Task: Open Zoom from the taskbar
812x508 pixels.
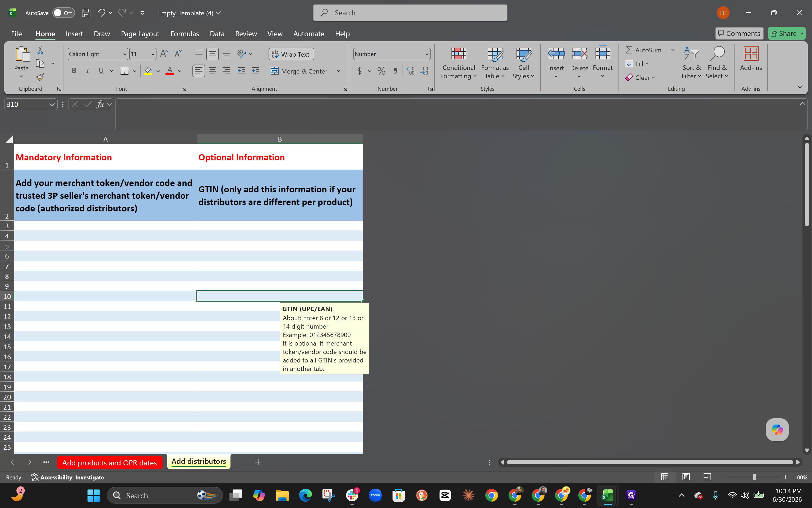Action: [x=375, y=495]
